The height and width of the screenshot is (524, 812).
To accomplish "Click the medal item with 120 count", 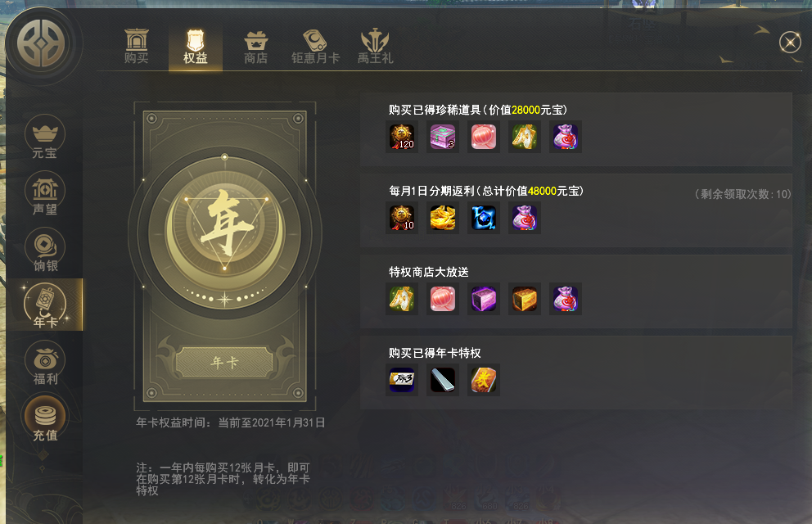I will coord(402,137).
